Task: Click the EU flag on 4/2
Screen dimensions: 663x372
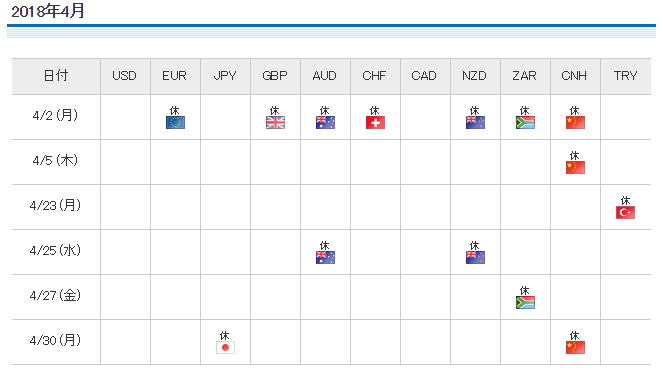Action: (175, 123)
